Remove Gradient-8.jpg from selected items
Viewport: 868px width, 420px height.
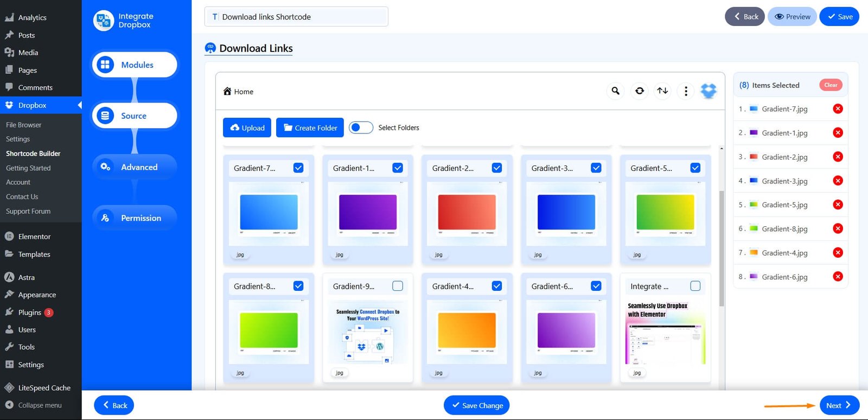(x=838, y=228)
